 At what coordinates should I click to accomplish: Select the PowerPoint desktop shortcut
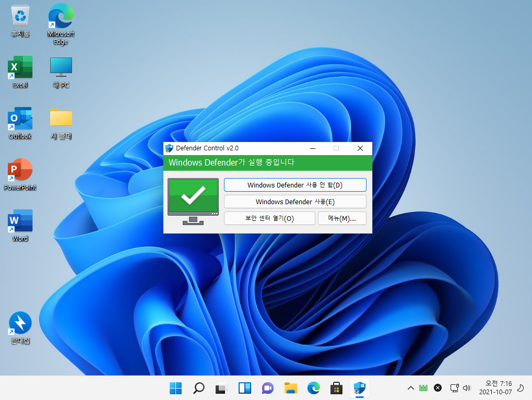pos(20,174)
